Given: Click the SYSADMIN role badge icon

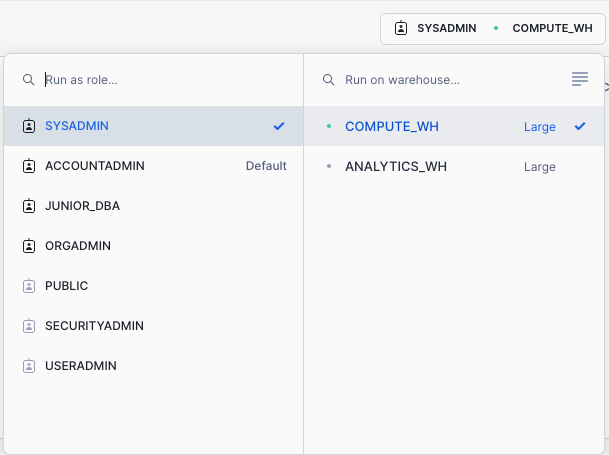Looking at the screenshot, I should pos(28,126).
